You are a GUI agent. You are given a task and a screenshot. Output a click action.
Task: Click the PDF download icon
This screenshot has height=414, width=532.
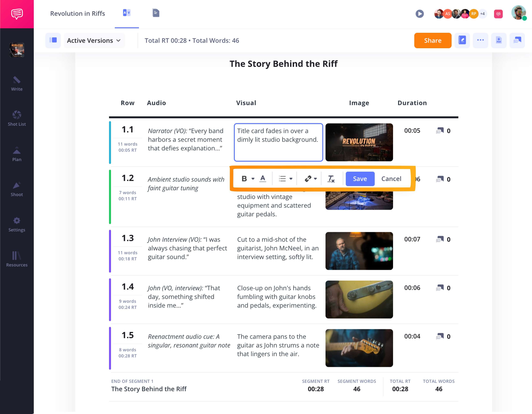click(499, 40)
